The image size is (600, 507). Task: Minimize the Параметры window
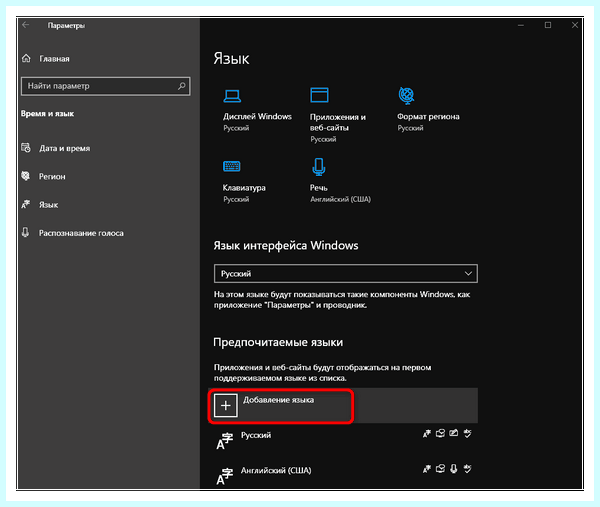coord(521,25)
